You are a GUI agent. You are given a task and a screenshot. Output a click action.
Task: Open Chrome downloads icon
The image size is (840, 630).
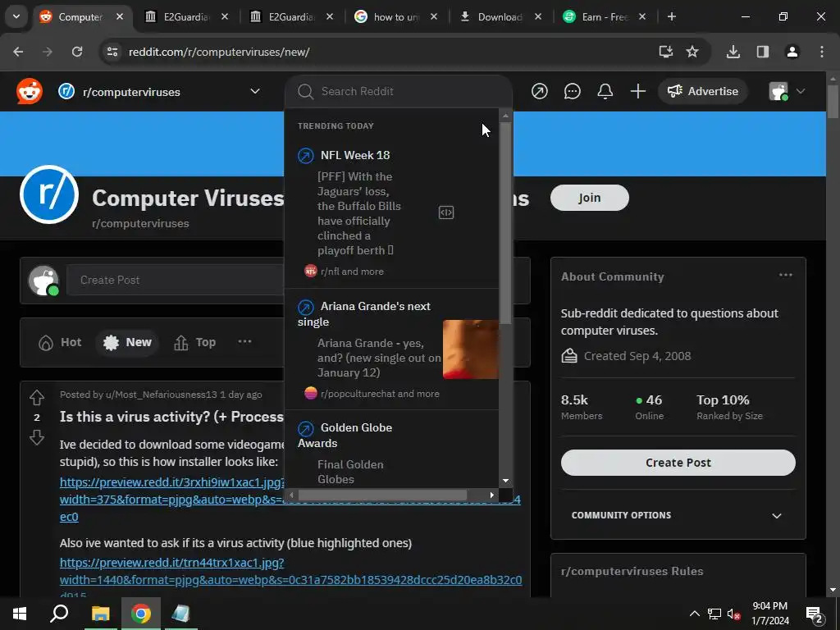click(x=733, y=52)
